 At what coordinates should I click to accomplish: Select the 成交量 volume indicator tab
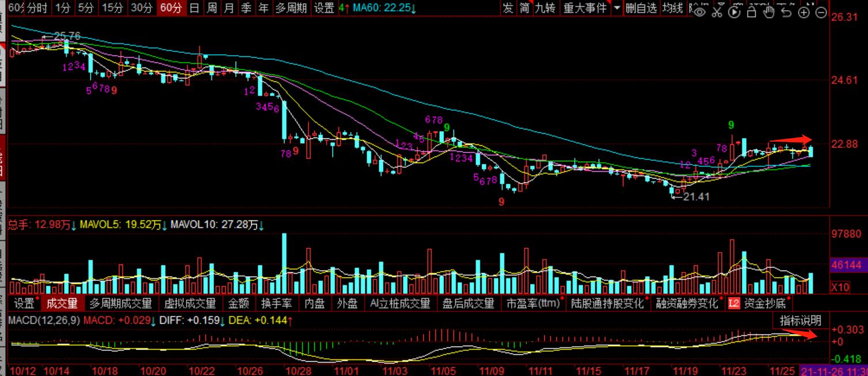tap(62, 303)
